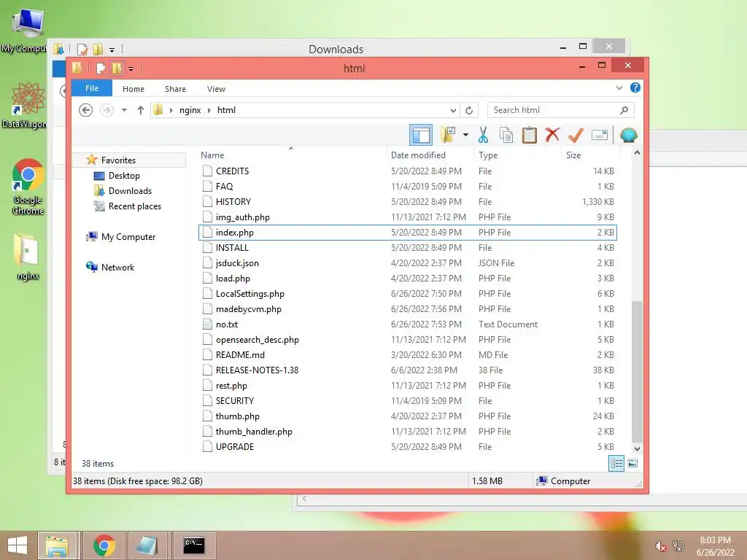
Task: Click the orange checkmark Properties icon
Action: [x=576, y=135]
